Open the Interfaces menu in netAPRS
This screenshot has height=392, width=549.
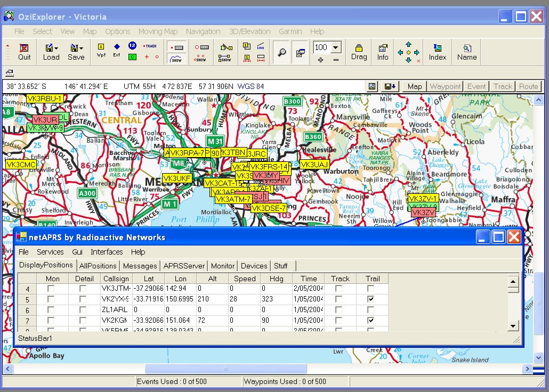(107, 252)
